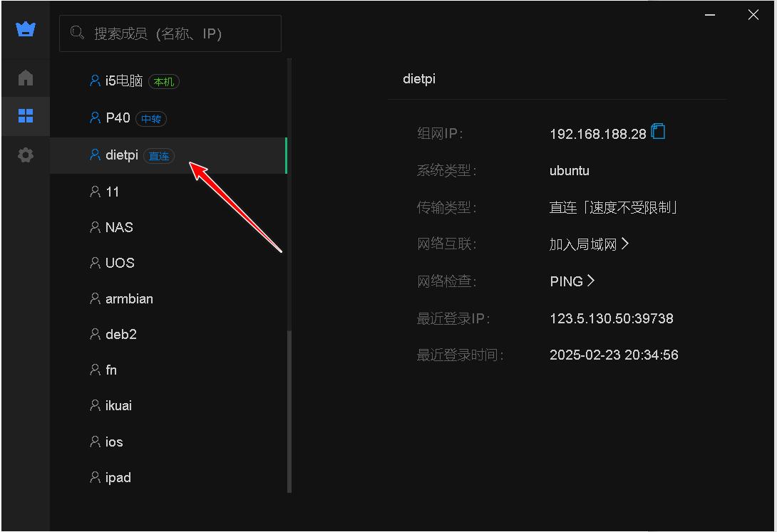Select the UOS member entry
This screenshot has width=777, height=532.
pos(120,262)
